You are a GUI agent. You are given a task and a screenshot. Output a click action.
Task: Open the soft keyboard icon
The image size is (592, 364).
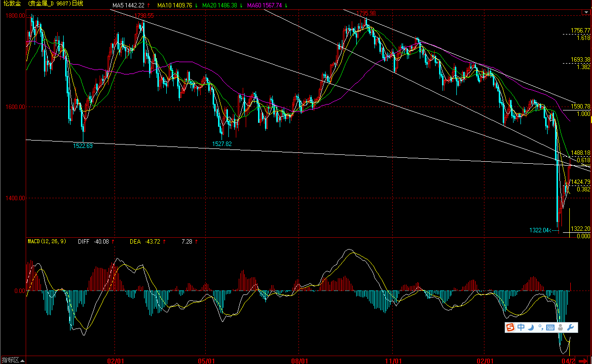click(x=551, y=328)
